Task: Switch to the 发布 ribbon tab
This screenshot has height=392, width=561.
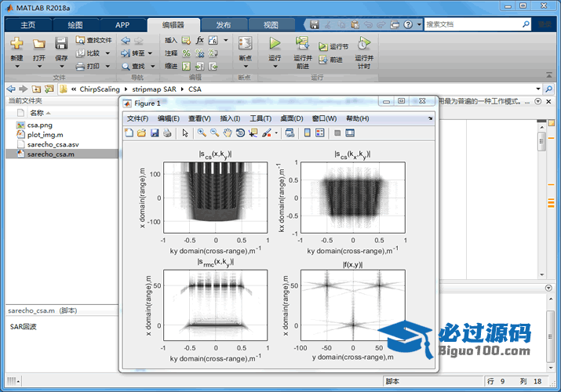Action: 223,24
